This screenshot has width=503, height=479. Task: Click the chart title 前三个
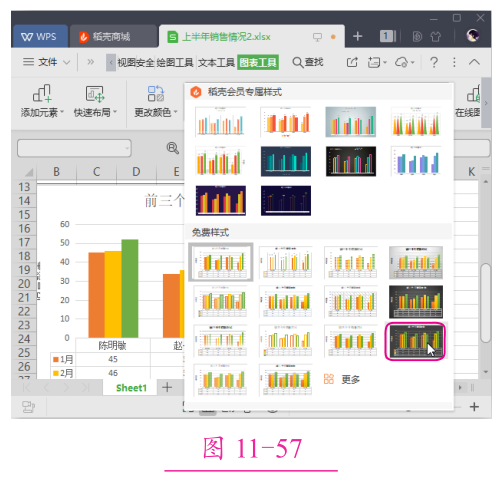[164, 201]
